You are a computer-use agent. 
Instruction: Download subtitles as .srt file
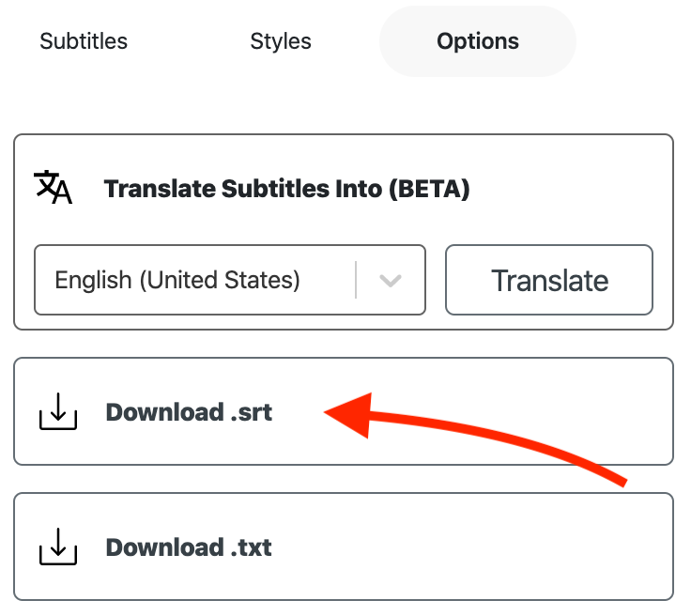[344, 411]
